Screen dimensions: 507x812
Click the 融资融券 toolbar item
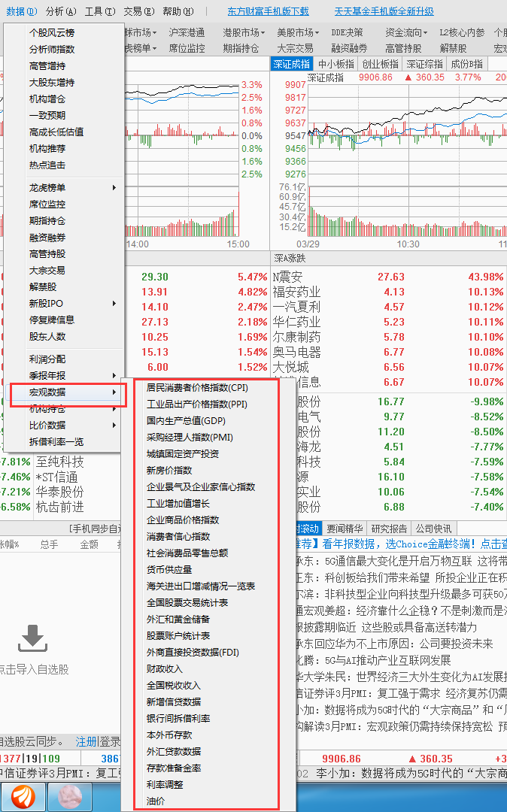pos(349,48)
